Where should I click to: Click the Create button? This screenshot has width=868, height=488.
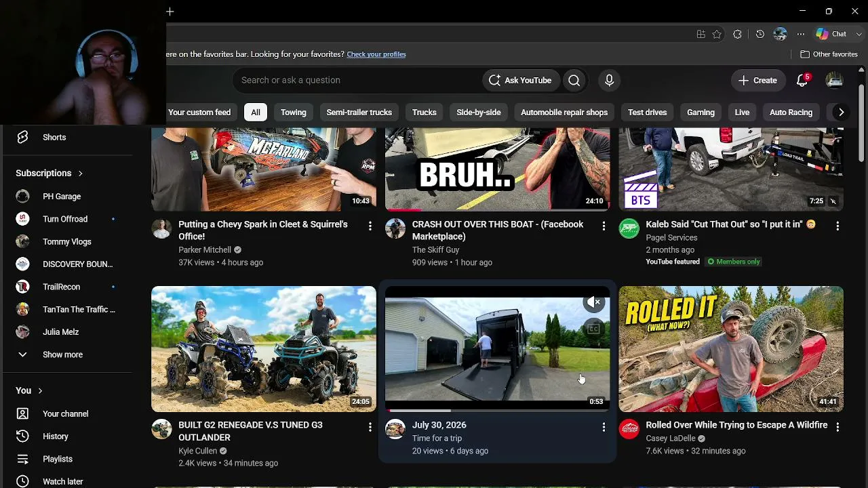coord(757,80)
